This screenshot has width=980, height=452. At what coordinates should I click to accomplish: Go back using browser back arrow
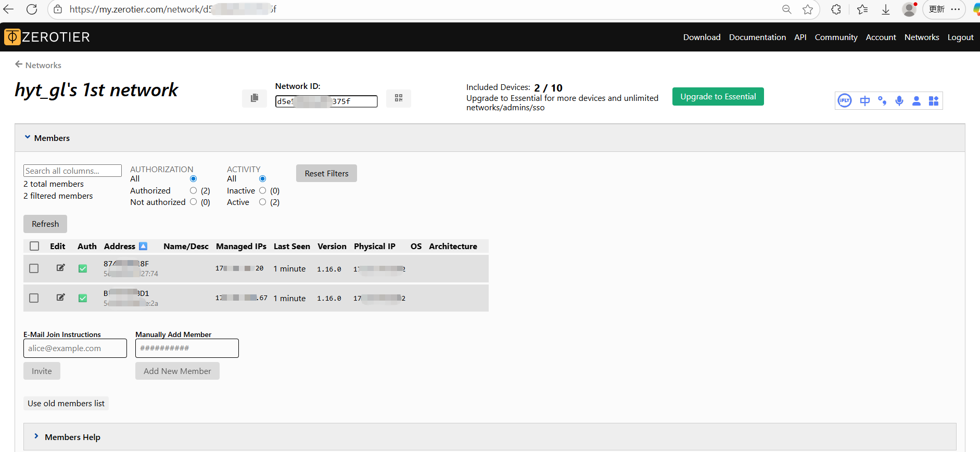click(8, 9)
